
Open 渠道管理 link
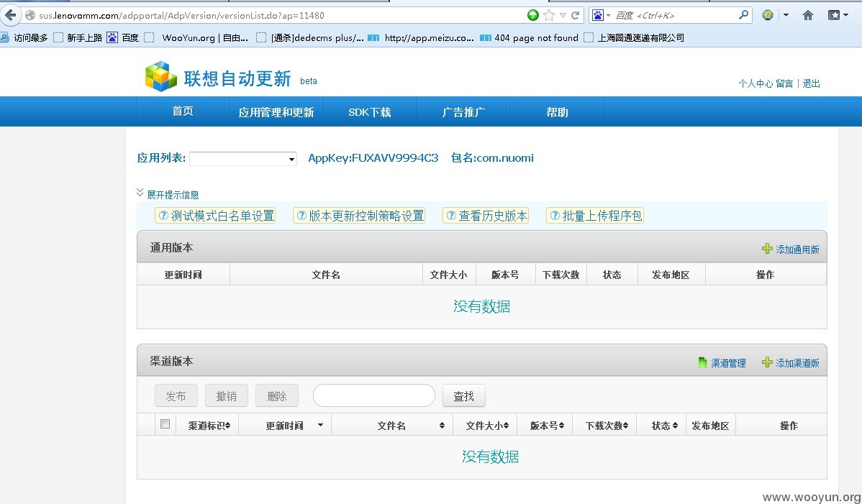[x=722, y=363]
